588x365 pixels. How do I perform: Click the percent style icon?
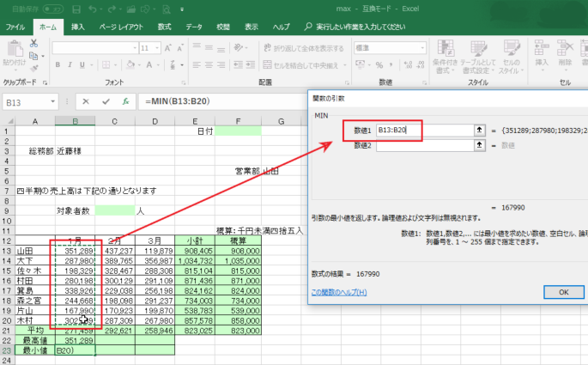(x=379, y=65)
